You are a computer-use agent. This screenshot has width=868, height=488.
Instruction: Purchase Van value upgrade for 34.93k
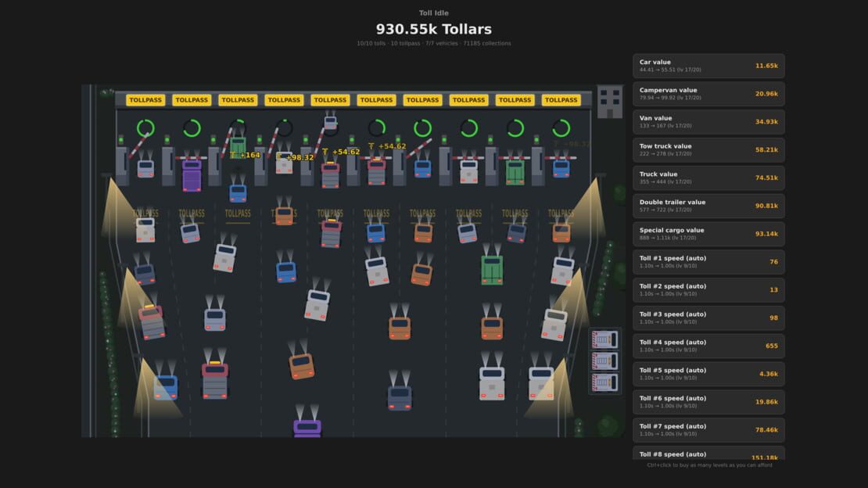click(x=708, y=122)
